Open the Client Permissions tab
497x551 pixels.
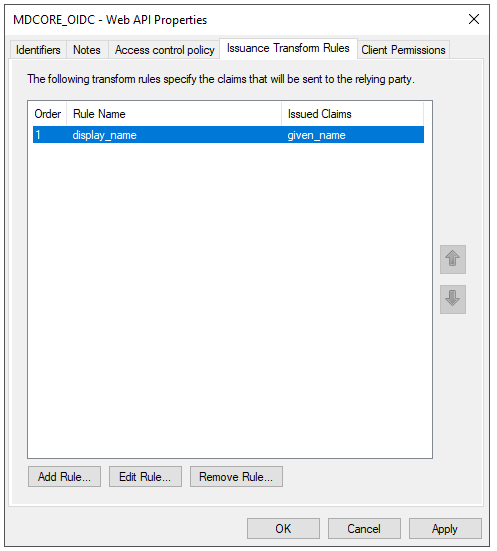(403, 50)
